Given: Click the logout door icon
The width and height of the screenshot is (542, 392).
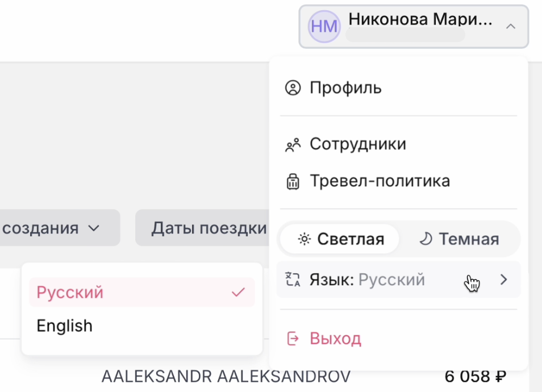Looking at the screenshot, I should (293, 339).
